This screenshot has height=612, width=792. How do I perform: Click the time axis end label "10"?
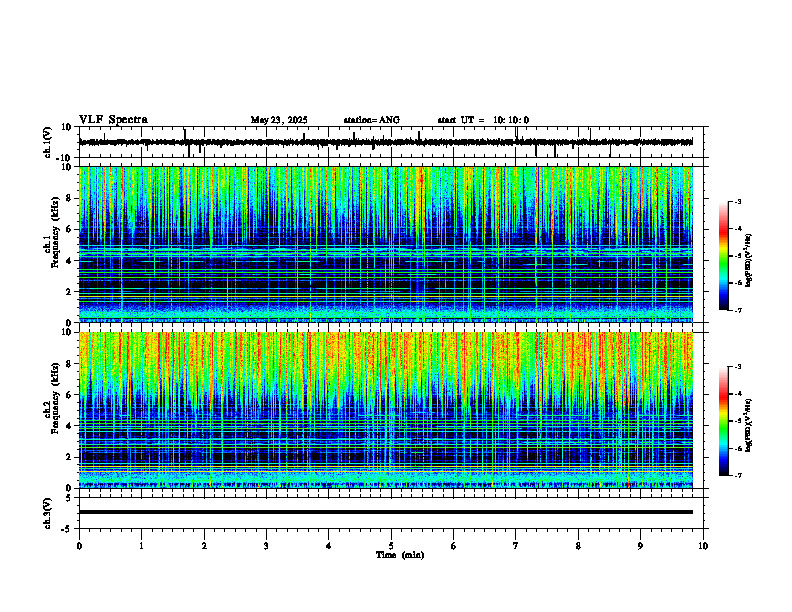point(703,546)
